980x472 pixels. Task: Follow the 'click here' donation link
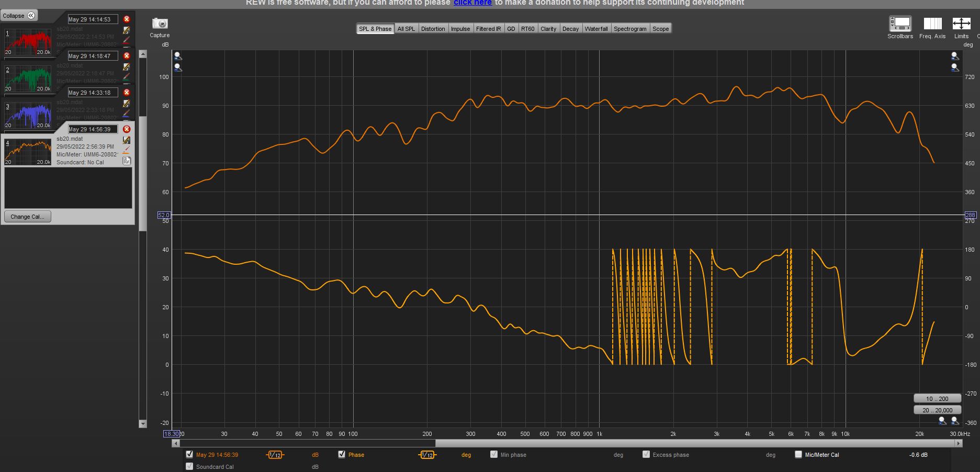(x=472, y=3)
